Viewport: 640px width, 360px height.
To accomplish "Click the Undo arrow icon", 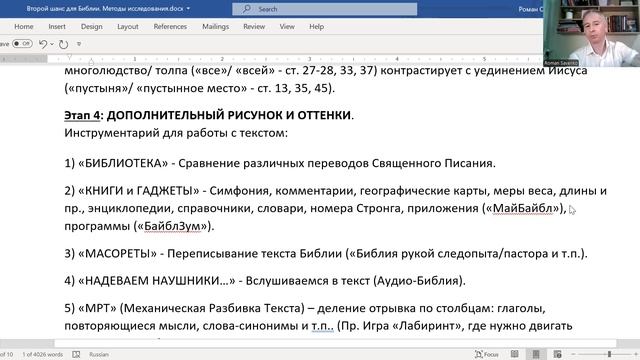I will coord(42,44).
